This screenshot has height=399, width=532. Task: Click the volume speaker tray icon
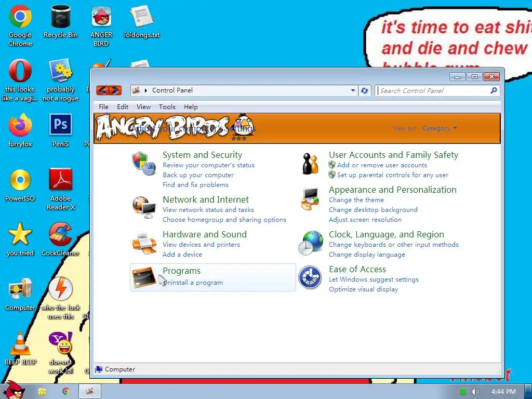(x=475, y=392)
